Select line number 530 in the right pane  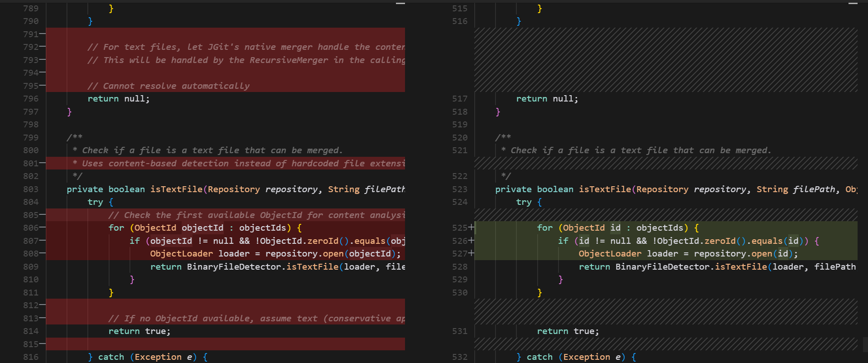click(459, 292)
